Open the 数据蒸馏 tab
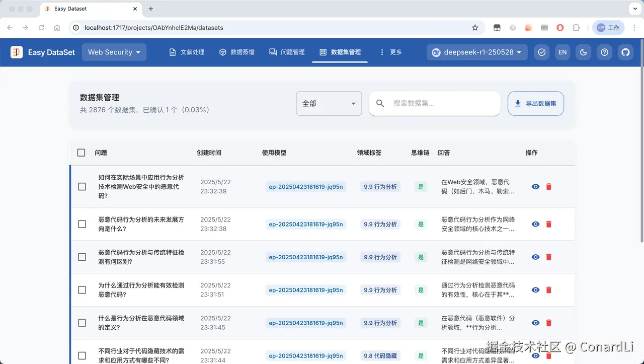This screenshot has width=644, height=364. tap(237, 52)
